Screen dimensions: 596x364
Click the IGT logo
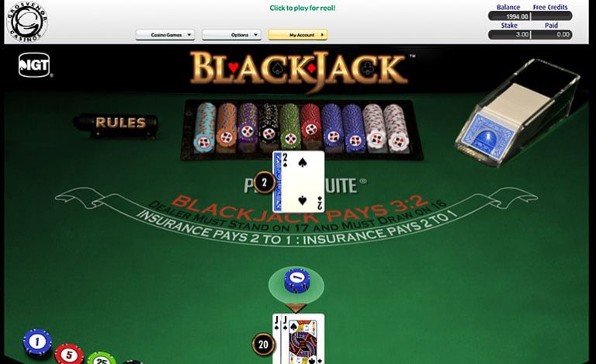34,65
